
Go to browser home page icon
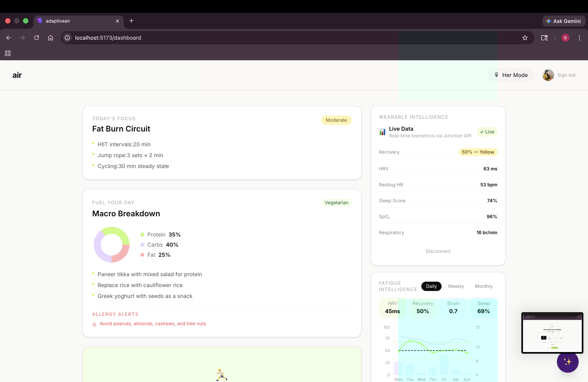50,38
